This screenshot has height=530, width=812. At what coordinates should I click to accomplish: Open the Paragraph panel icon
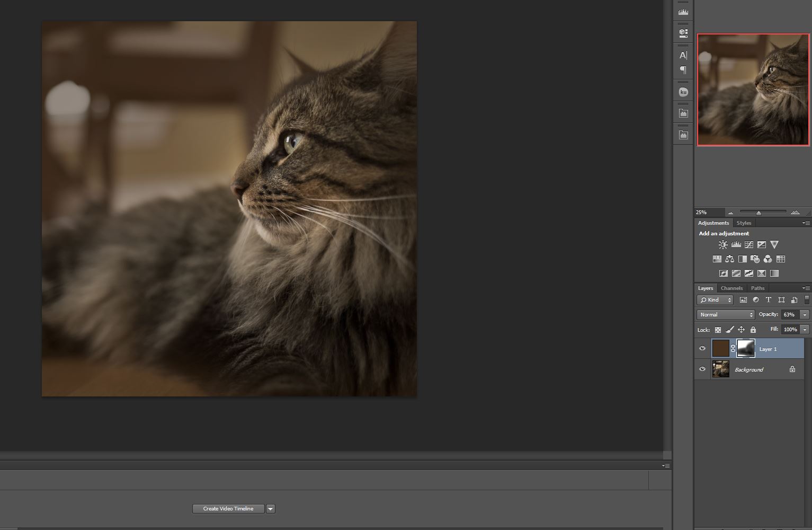(683, 70)
